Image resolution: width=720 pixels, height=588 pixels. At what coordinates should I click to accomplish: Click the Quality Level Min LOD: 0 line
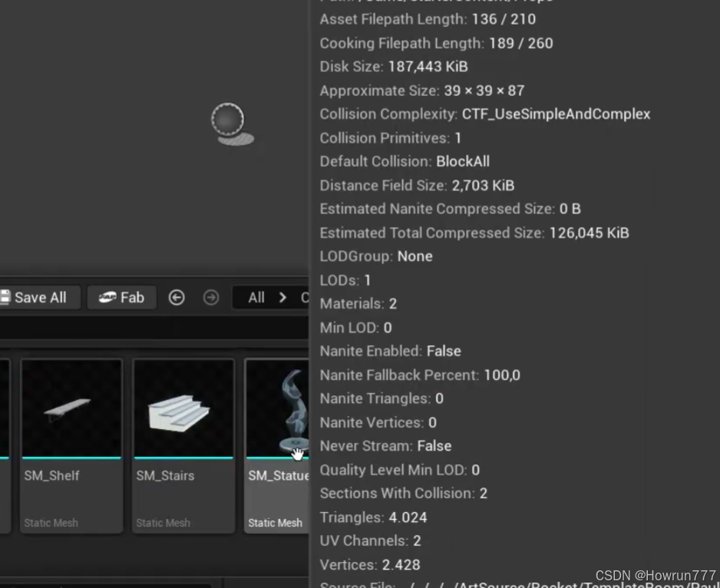[399, 470]
